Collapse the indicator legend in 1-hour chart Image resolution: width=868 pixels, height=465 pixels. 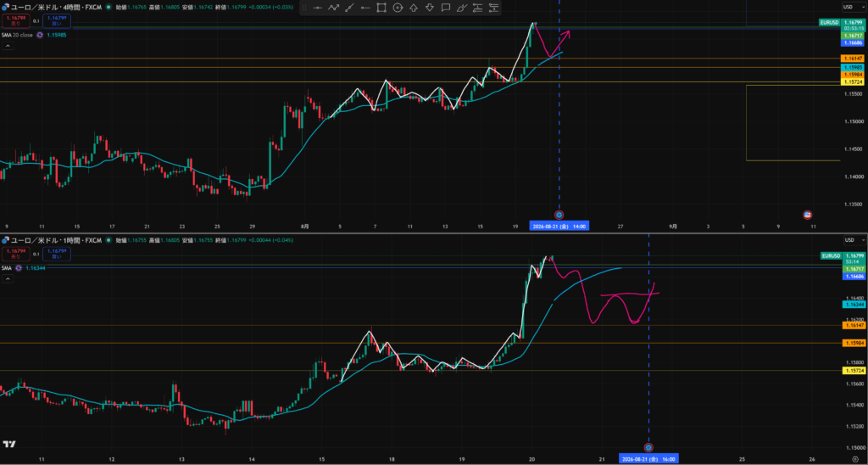(x=8, y=279)
